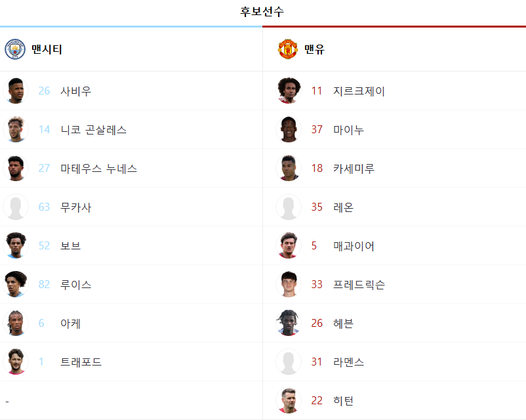Open 지르크제이 player photo

coord(289,91)
